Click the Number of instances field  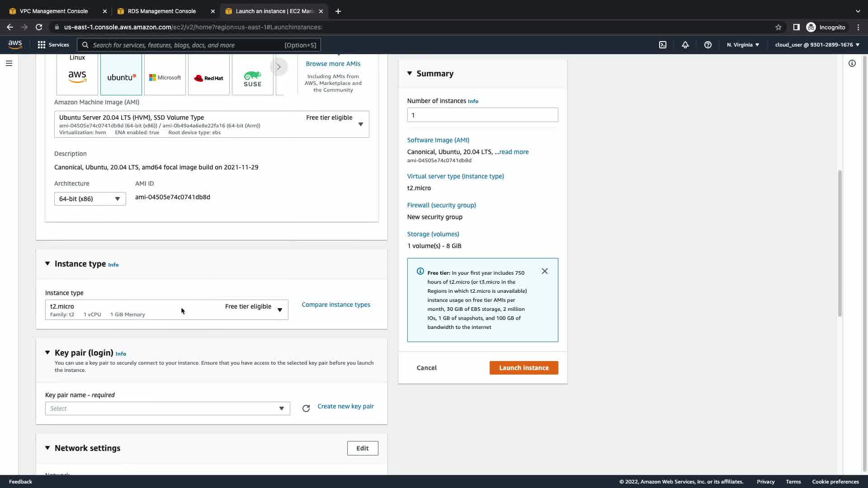482,115
